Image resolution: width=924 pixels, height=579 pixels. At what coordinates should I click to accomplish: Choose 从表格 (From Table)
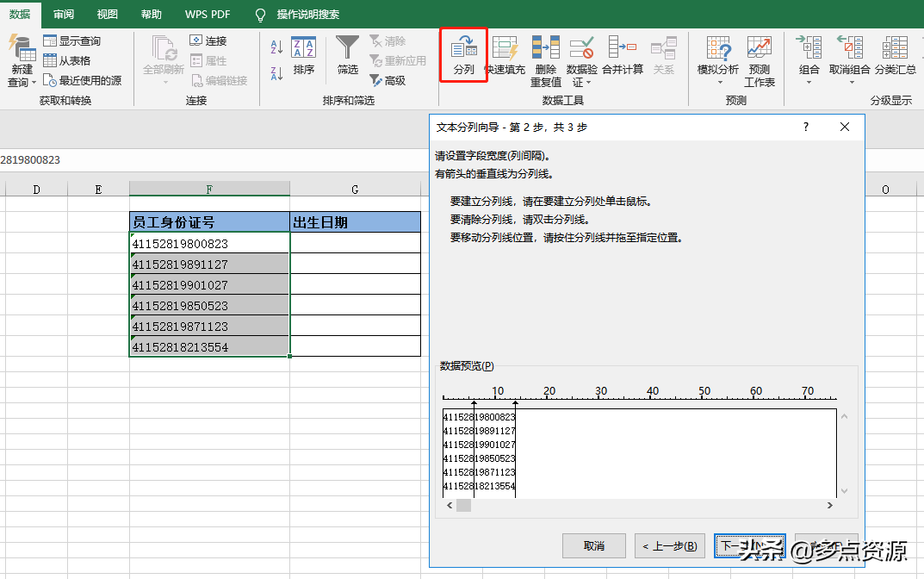pos(67,60)
